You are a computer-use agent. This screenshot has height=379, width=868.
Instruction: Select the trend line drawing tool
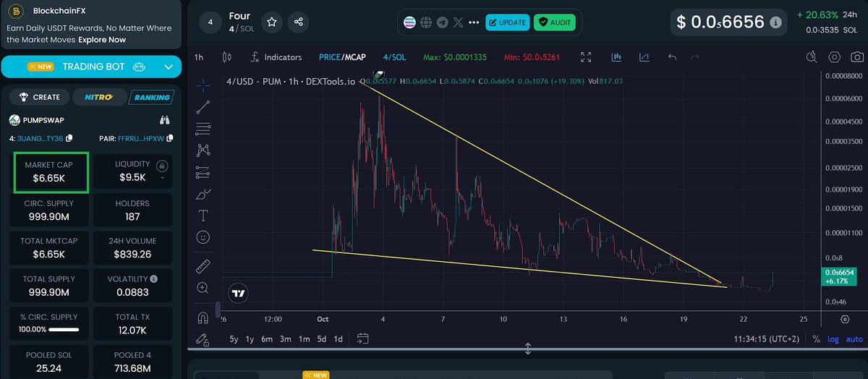tap(203, 108)
